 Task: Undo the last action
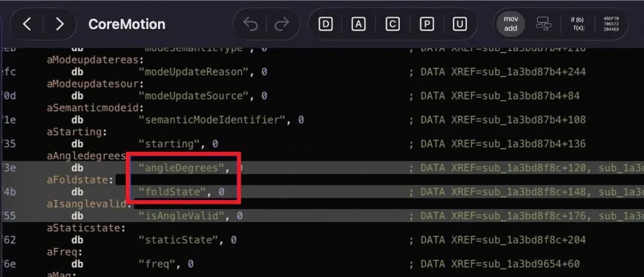point(250,24)
